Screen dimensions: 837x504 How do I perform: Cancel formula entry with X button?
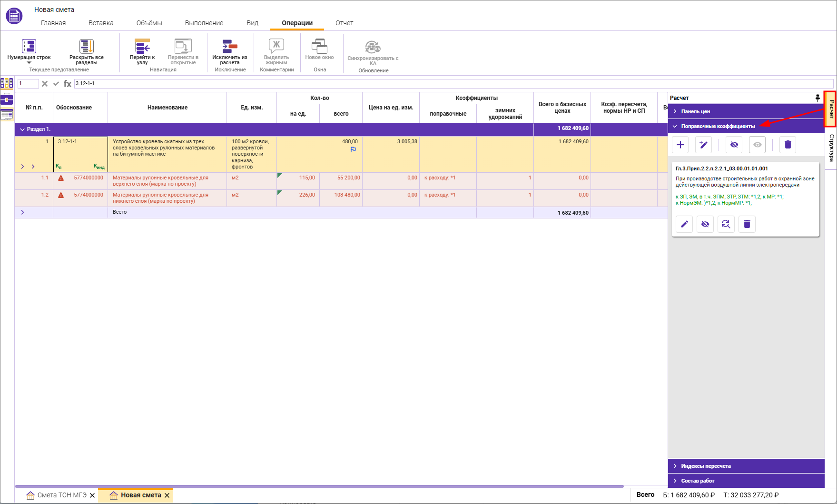pos(45,84)
